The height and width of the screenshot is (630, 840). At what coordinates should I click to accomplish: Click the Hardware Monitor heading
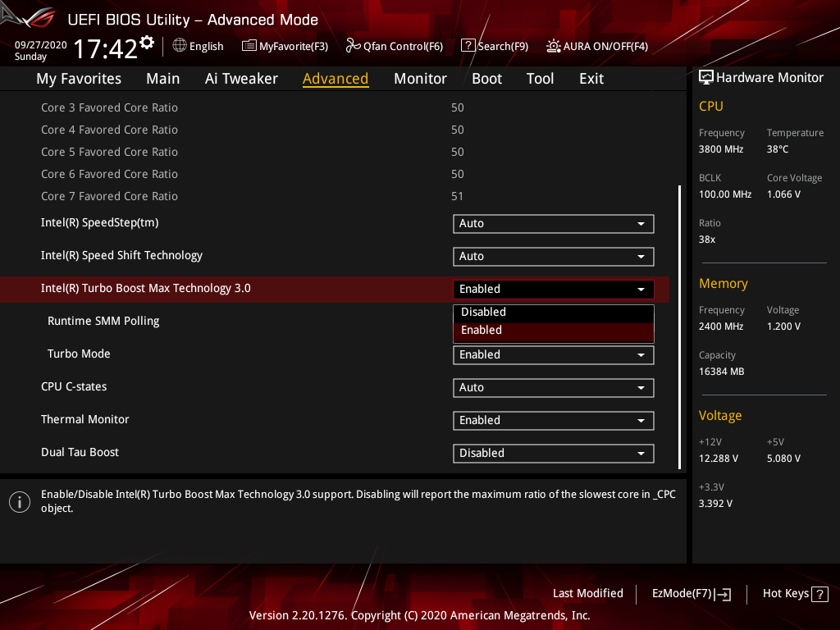(x=769, y=78)
